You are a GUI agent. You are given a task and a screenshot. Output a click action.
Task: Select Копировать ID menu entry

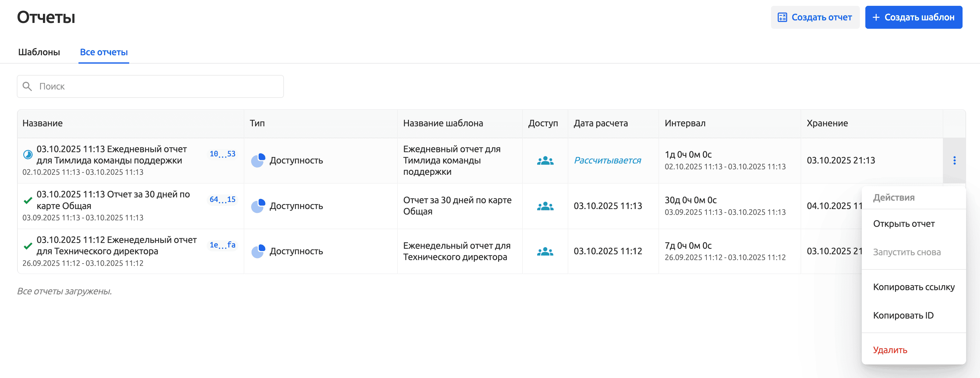point(903,316)
